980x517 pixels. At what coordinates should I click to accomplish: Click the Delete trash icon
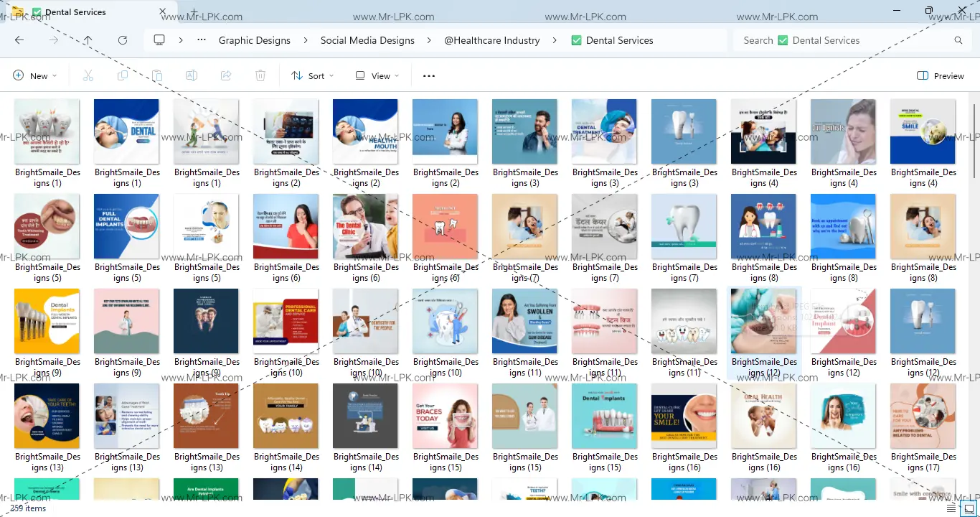pyautogui.click(x=260, y=75)
